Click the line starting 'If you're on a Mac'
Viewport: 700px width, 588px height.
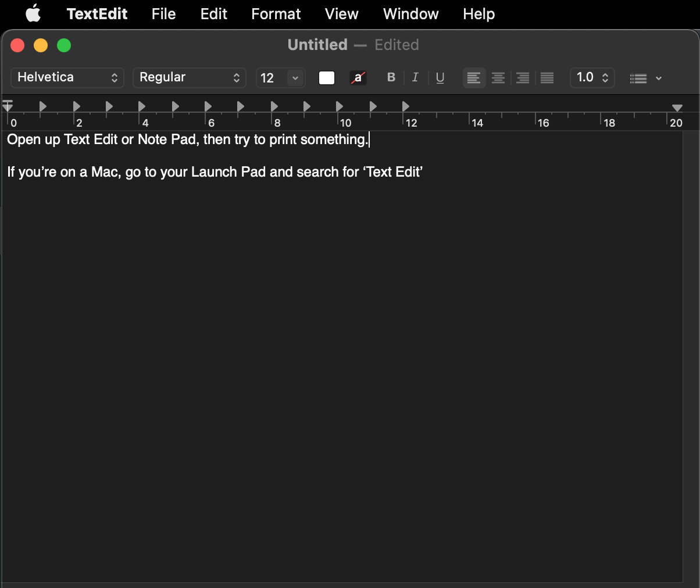click(x=215, y=172)
